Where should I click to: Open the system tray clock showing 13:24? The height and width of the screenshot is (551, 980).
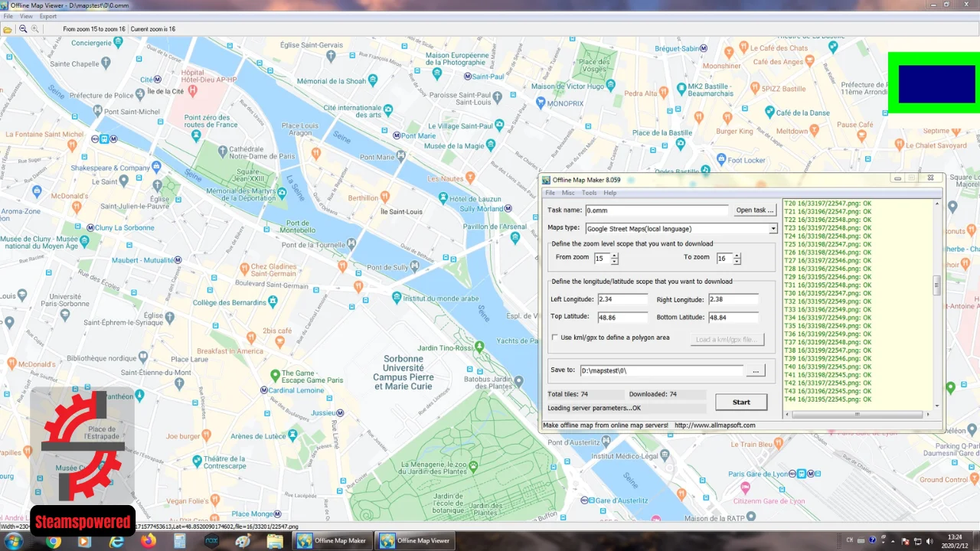[955, 541]
